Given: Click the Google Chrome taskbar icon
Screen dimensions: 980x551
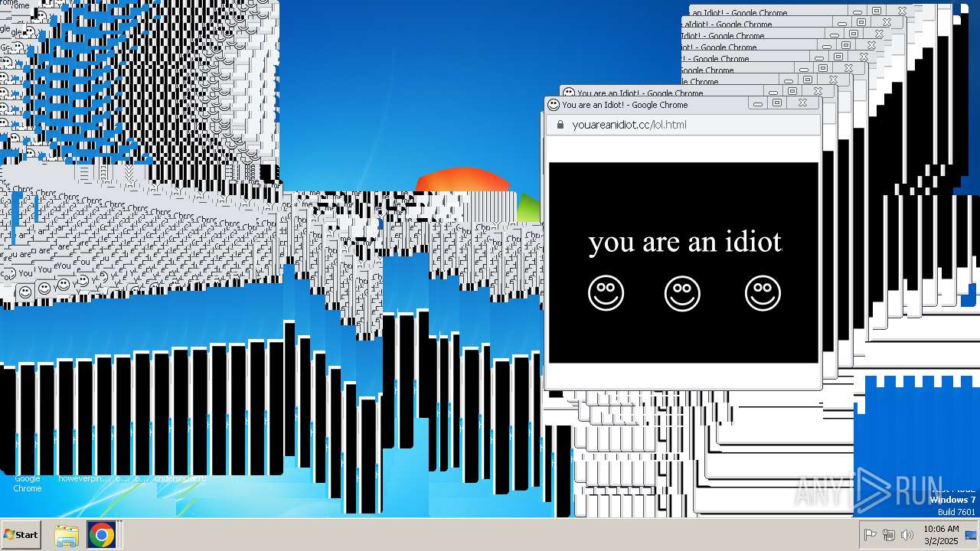Looking at the screenshot, I should 101,535.
